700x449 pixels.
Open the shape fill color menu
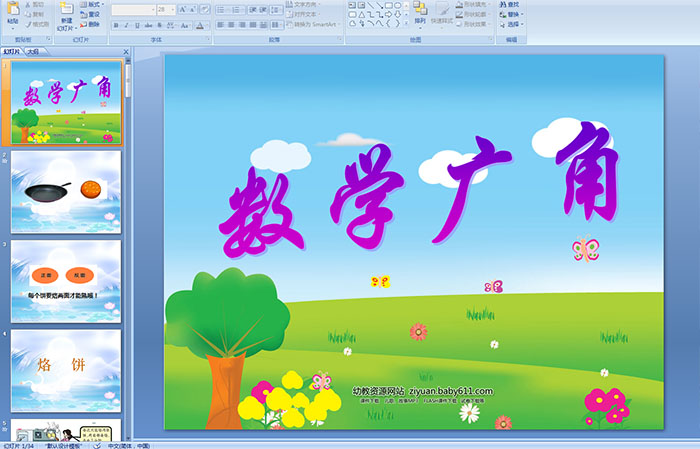click(x=473, y=4)
